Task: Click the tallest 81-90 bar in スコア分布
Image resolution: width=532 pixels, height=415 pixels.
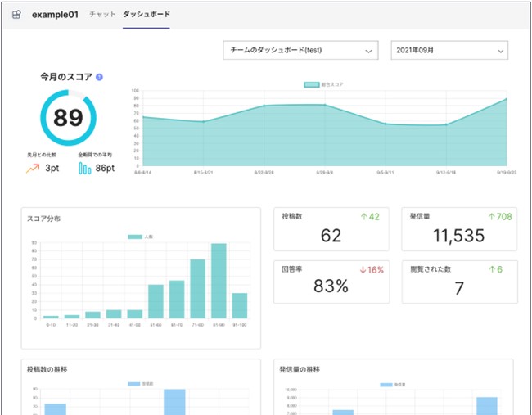Action: pyautogui.click(x=219, y=281)
